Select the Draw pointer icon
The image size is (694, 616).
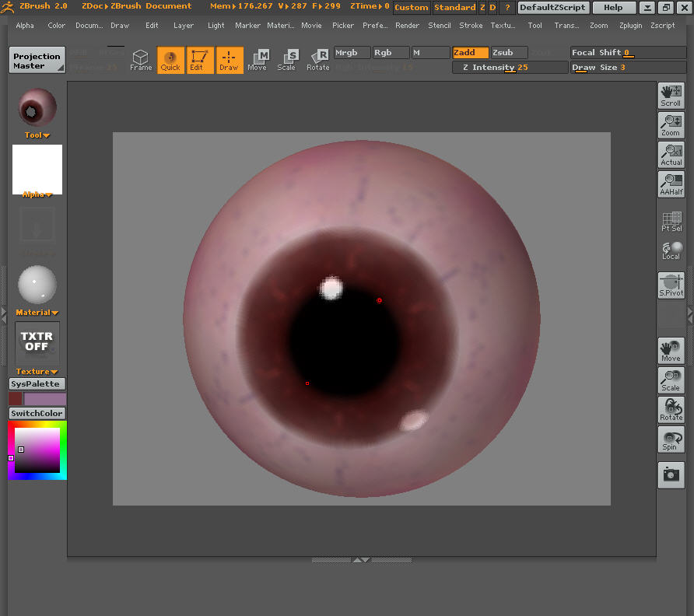pos(230,60)
